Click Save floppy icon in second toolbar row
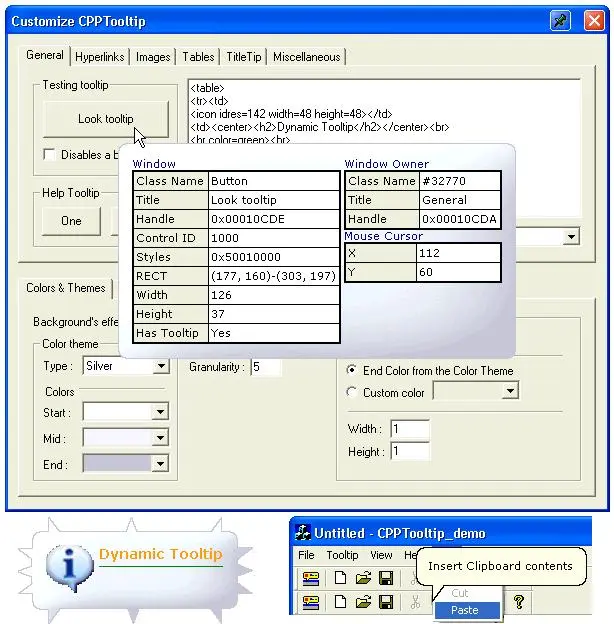614x624 pixels. [386, 602]
